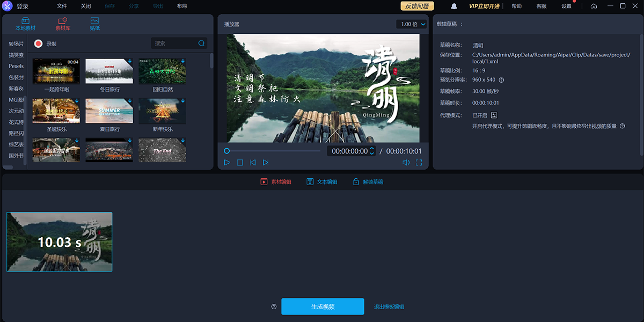Unlock the draft via 解锁草稿
This screenshot has height=322, width=644.
pyautogui.click(x=368, y=182)
